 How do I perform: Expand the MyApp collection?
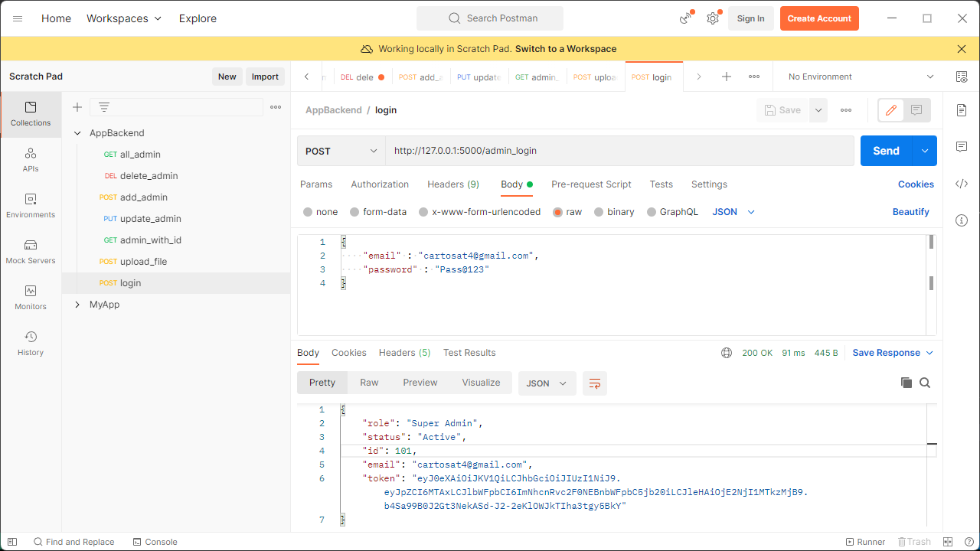point(77,305)
